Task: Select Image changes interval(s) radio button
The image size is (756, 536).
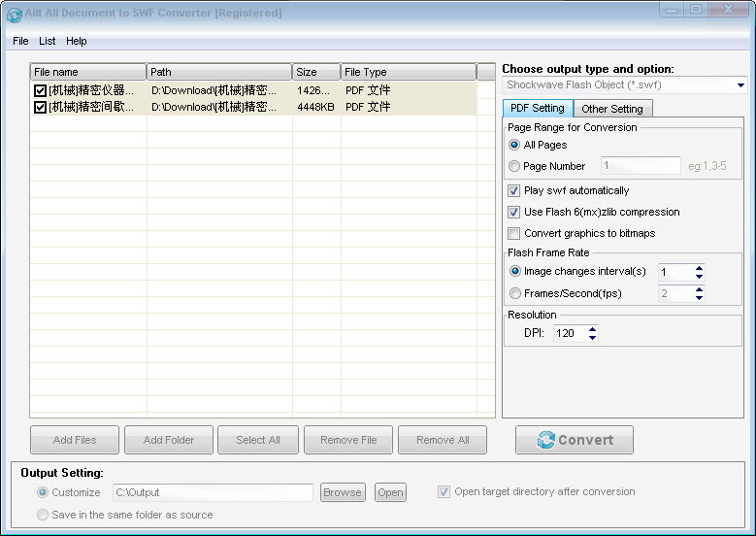Action: click(x=515, y=271)
